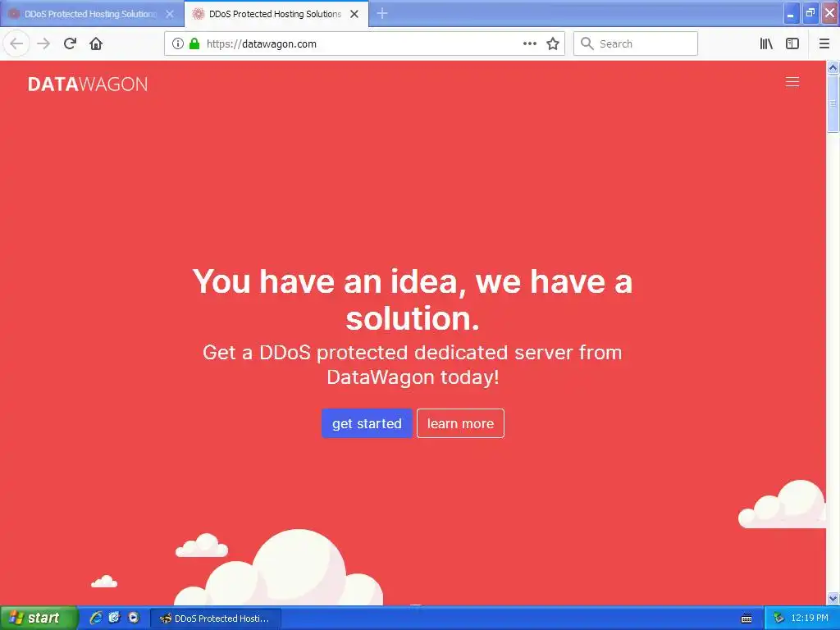Image resolution: width=840 pixels, height=630 pixels.
Task: Minimize the Firefox window
Action: click(x=792, y=13)
